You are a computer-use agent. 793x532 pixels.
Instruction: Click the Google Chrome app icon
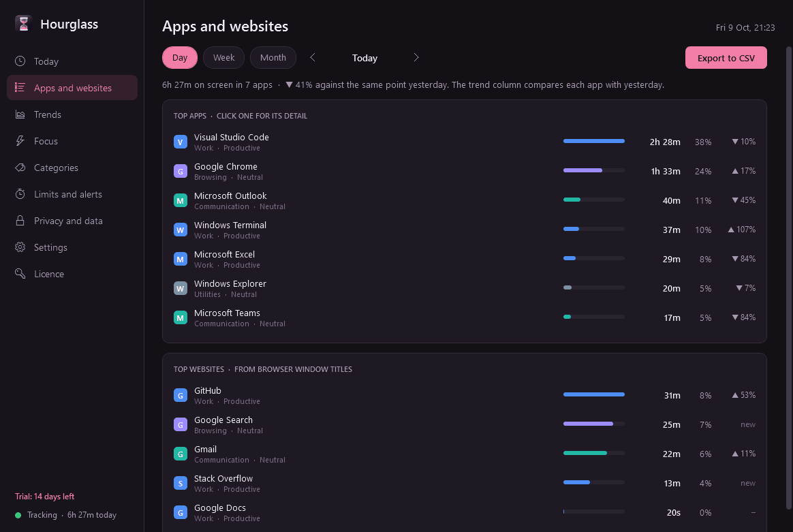[181, 171]
